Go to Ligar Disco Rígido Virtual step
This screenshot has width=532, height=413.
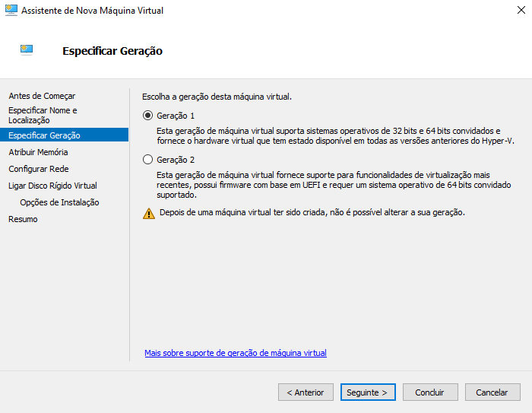pos(52,186)
